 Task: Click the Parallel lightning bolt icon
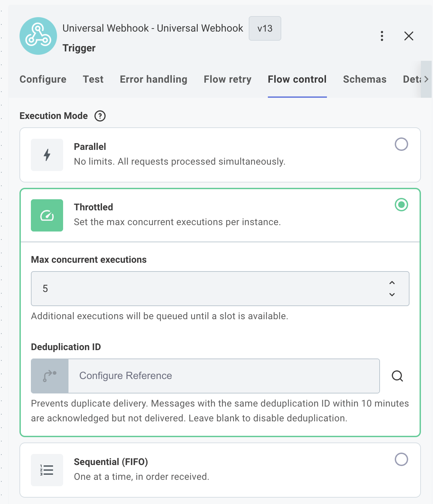tap(47, 155)
